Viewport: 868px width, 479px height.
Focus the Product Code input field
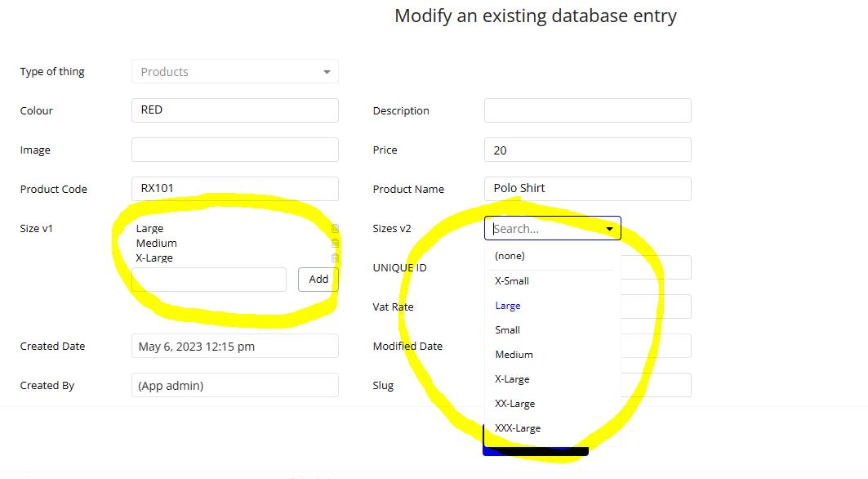(235, 189)
